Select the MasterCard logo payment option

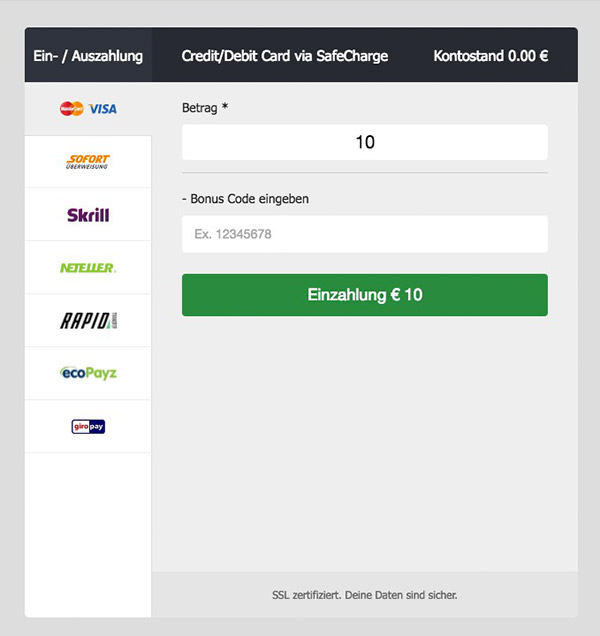point(71,109)
